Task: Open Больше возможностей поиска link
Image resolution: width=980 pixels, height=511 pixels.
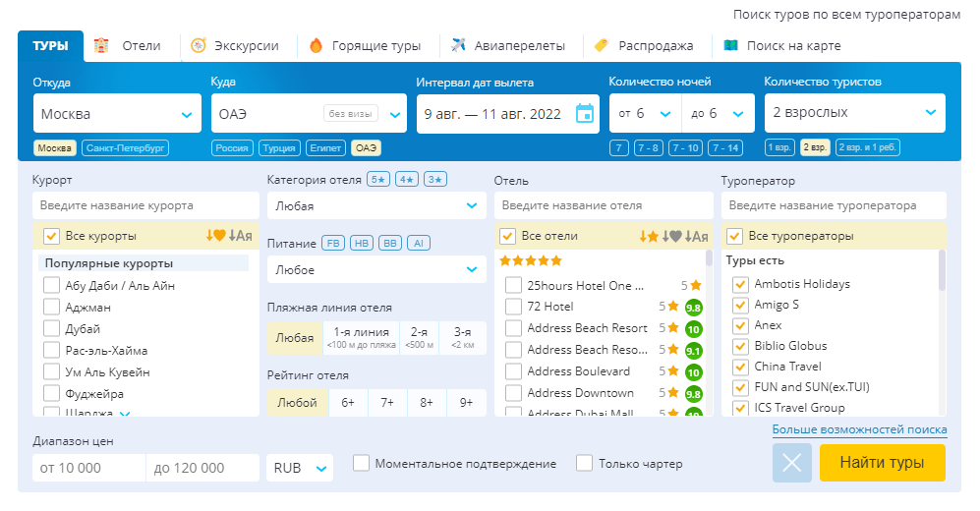Action: click(859, 429)
